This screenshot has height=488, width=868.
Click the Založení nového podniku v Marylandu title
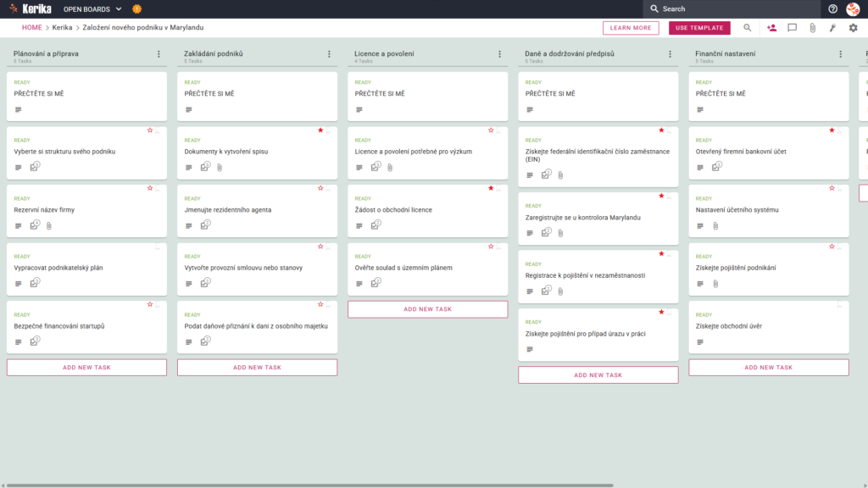142,28
